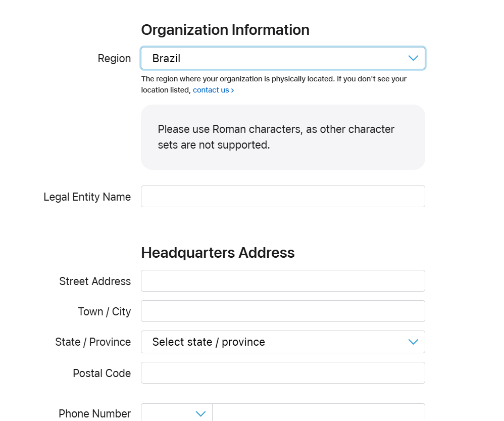Click the 'Town / City' label
Image resolution: width=504 pixels, height=421 pixels.
tap(105, 312)
